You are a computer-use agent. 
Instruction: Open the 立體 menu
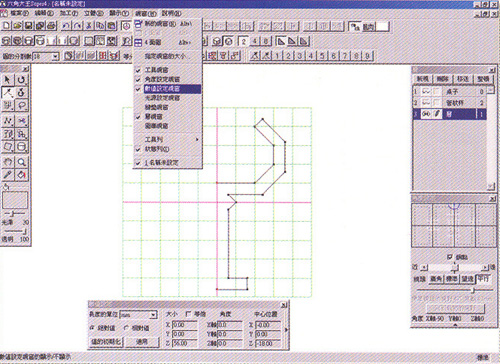[94, 13]
